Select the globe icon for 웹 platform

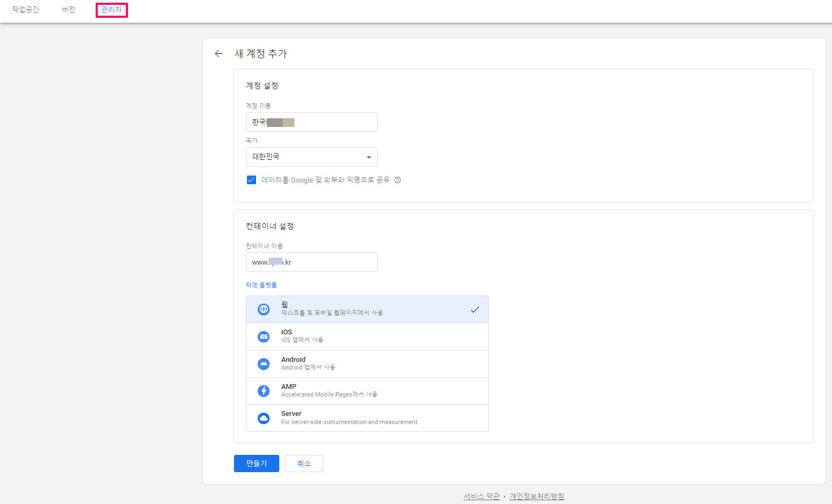click(x=263, y=309)
